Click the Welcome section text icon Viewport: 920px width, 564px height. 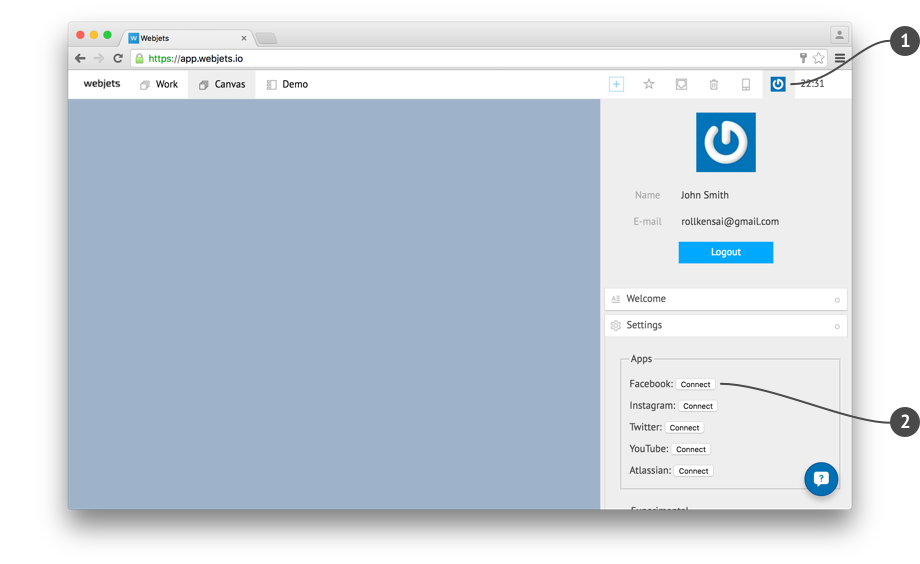(615, 299)
